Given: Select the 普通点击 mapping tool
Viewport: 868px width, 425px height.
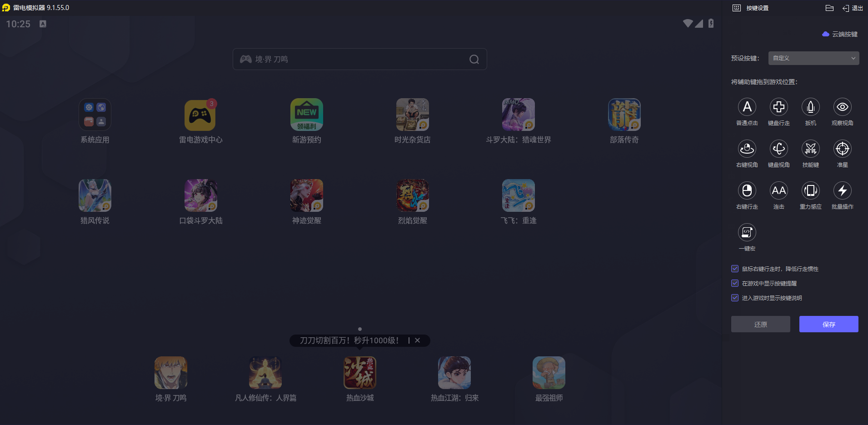Looking at the screenshot, I should coord(748,106).
